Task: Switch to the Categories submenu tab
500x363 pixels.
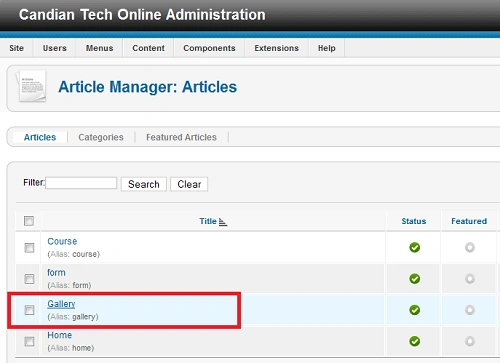Action: point(101,137)
